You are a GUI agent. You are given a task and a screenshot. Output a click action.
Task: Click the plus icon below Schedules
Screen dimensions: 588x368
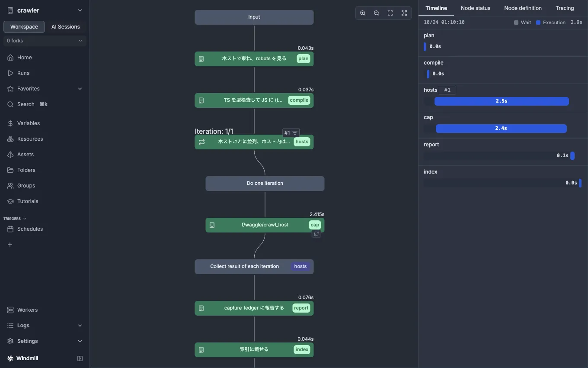click(10, 245)
